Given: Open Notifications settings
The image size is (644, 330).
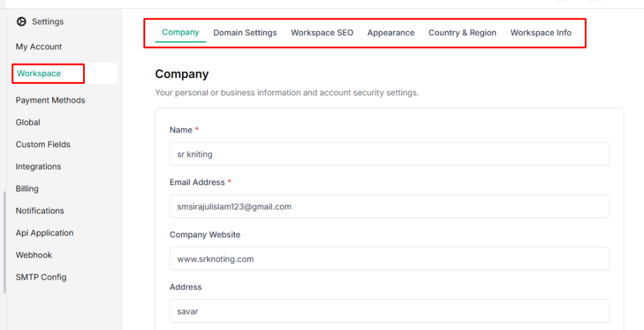Looking at the screenshot, I should pyautogui.click(x=40, y=210).
